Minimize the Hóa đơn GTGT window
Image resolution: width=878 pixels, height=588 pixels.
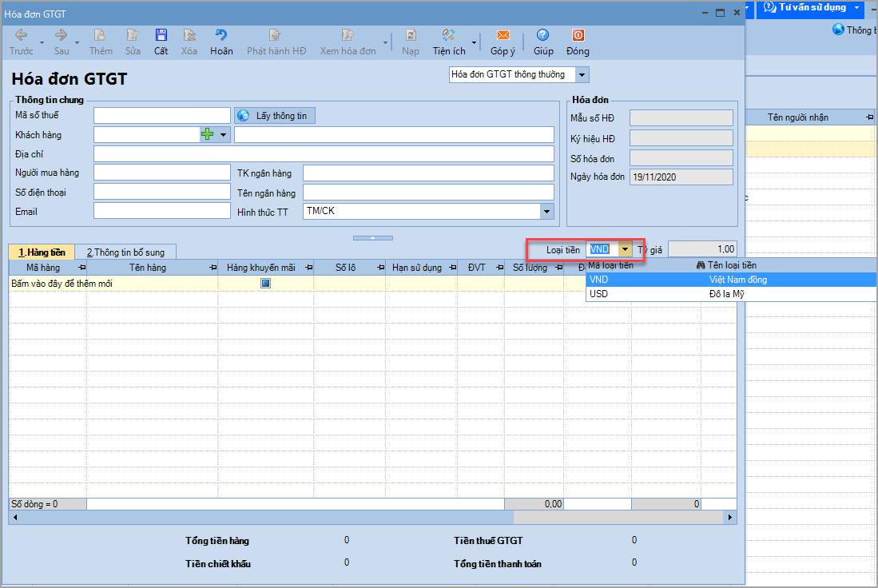click(705, 13)
